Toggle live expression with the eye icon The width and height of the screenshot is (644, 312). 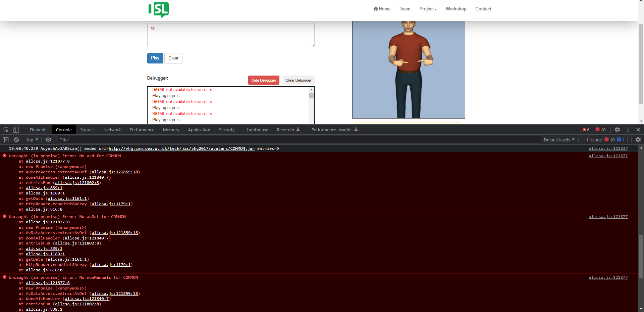click(x=48, y=140)
